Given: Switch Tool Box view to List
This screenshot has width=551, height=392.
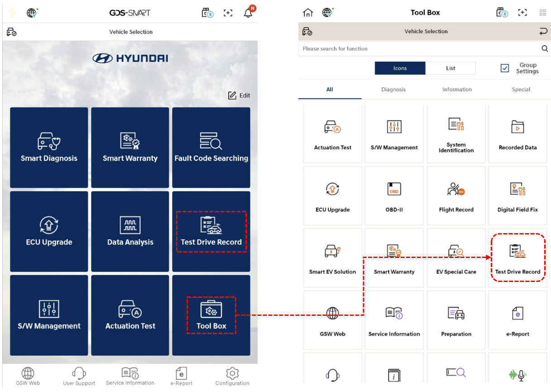Looking at the screenshot, I should [450, 68].
